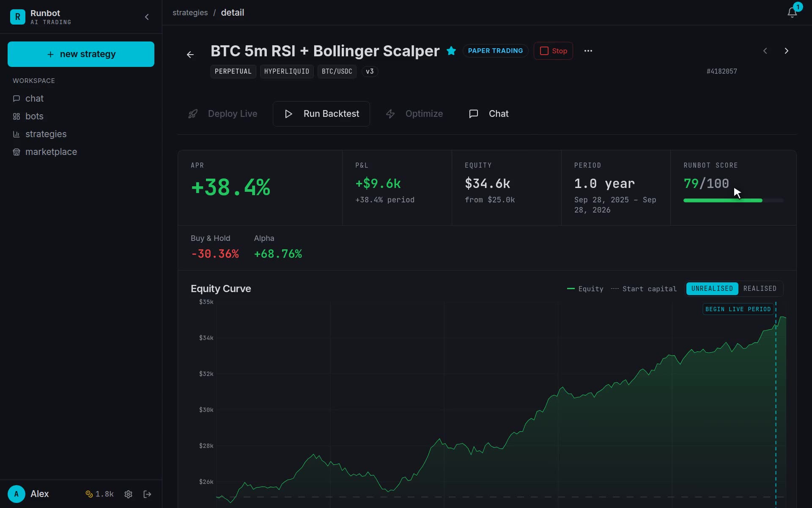
Task: Select the Unrealised curve view
Action: click(x=712, y=289)
